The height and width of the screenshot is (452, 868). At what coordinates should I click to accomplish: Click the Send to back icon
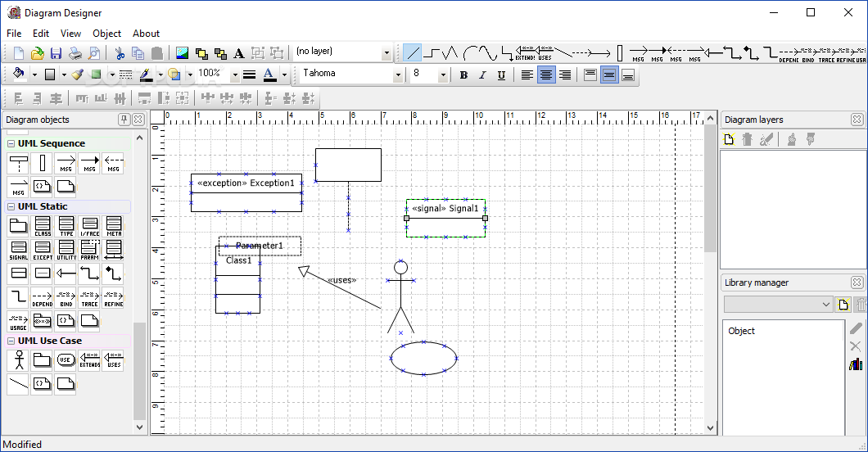tap(220, 53)
